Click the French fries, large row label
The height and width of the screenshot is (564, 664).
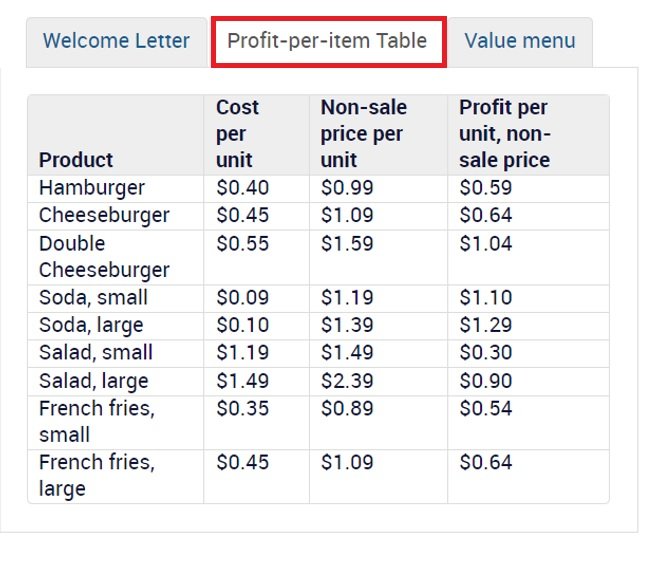tap(96, 475)
